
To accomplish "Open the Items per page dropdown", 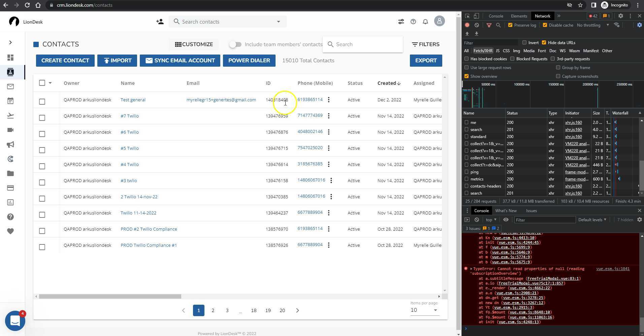I will tap(435, 310).
